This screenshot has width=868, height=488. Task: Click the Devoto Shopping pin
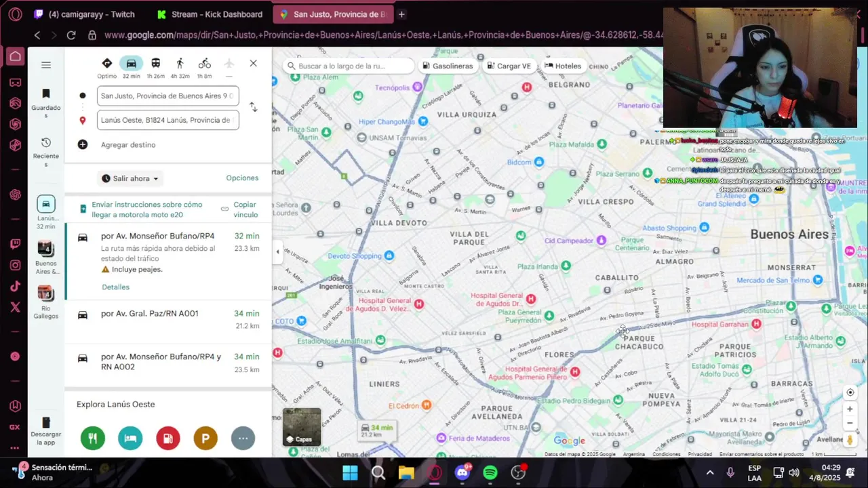(389, 256)
